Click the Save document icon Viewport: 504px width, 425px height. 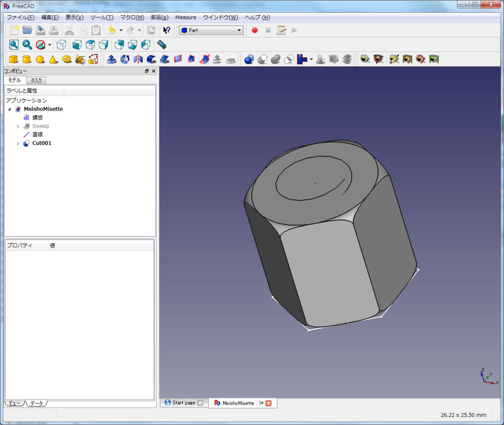pos(40,30)
